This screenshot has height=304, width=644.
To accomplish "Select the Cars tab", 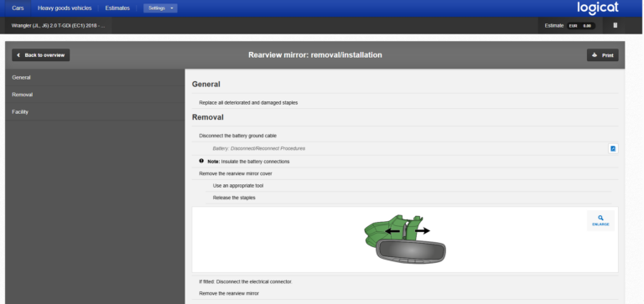I will (x=18, y=8).
